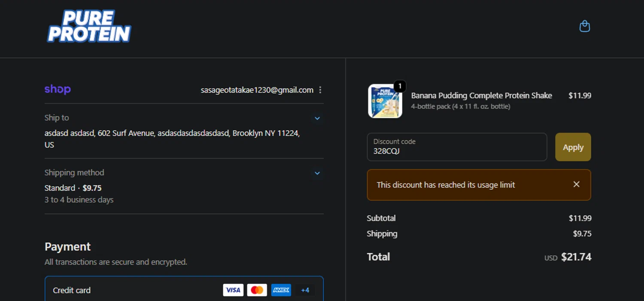
Task: Click the USD currency label
Action: click(551, 258)
